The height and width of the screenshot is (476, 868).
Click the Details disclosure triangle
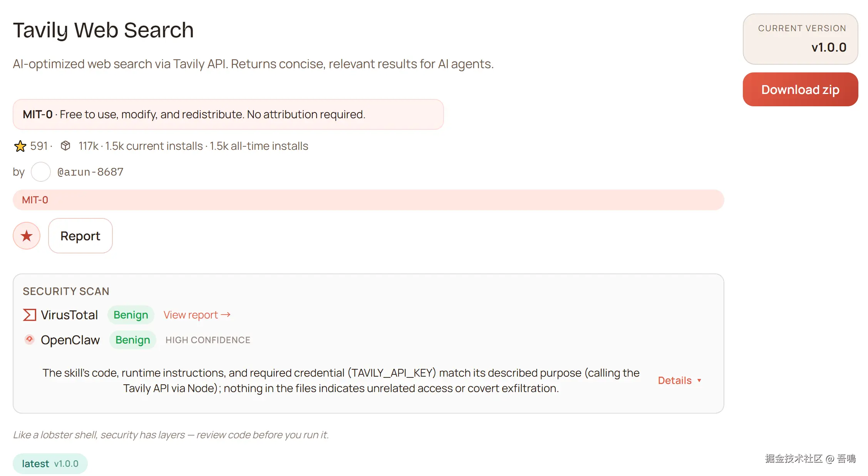point(699,380)
